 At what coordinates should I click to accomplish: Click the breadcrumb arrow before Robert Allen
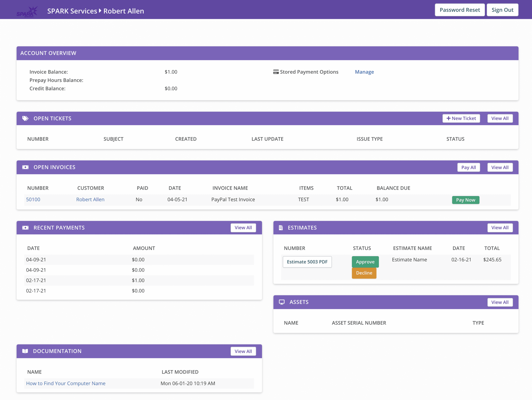coord(100,11)
